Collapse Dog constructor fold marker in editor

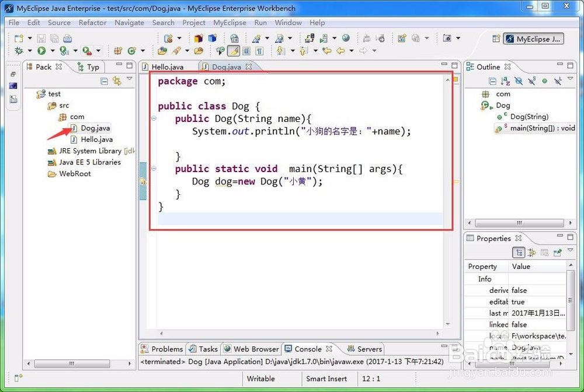click(x=154, y=118)
